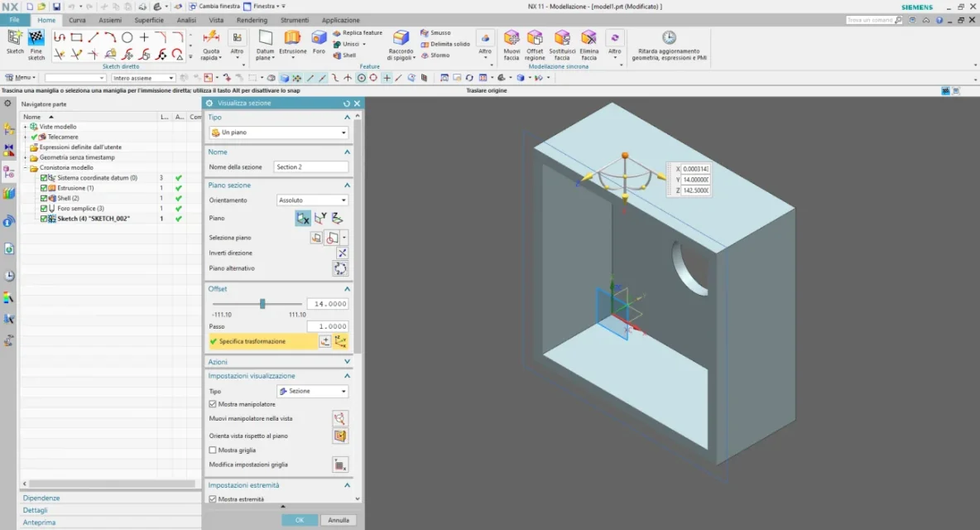Click the save icon in title bar
This screenshot has height=530, width=980.
pos(56,7)
